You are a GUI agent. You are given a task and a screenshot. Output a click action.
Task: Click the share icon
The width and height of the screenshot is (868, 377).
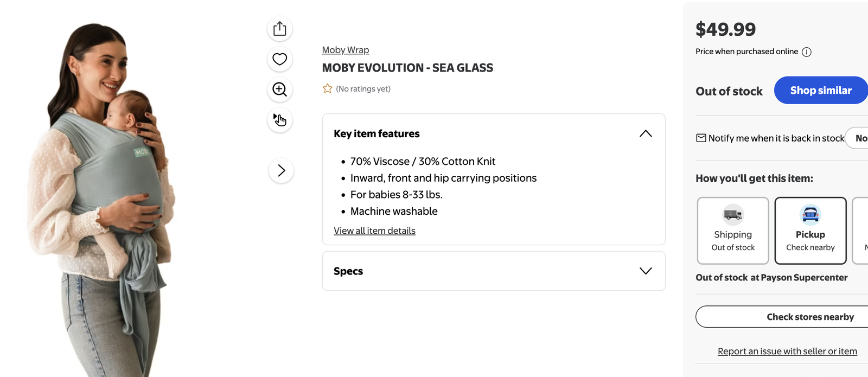point(280,28)
